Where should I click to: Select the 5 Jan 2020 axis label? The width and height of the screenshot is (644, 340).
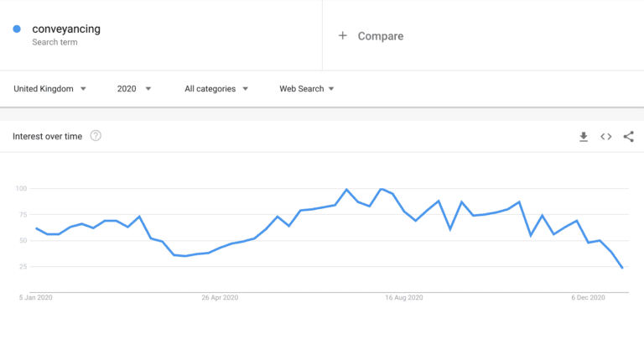[36, 297]
